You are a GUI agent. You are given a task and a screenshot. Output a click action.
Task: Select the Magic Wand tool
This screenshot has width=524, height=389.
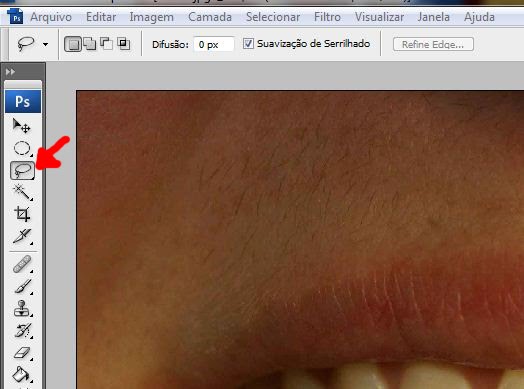coord(22,192)
